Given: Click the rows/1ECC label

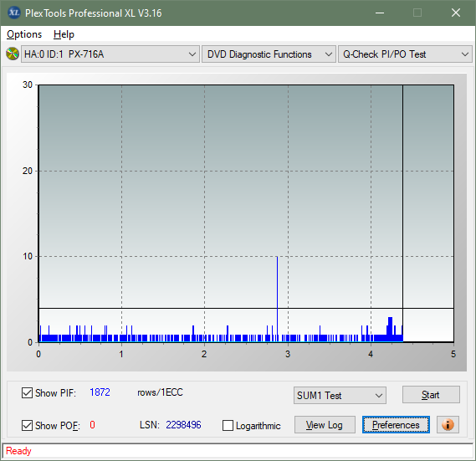Looking at the screenshot, I should point(160,392).
